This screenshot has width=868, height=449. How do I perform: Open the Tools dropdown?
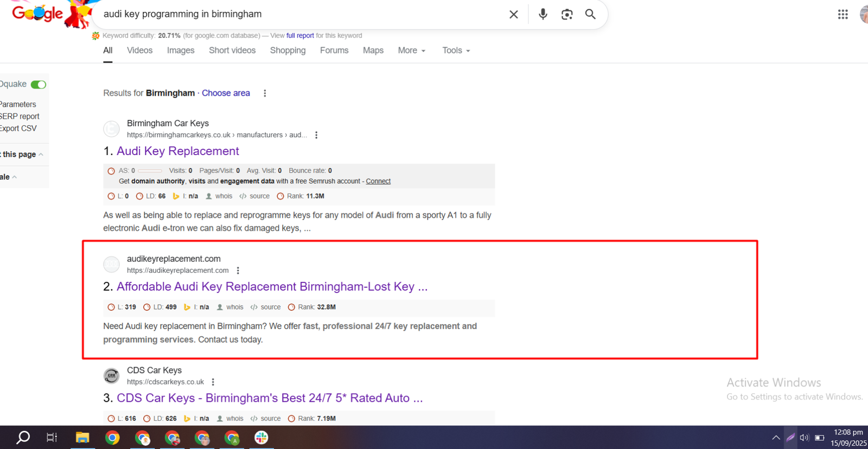(x=456, y=50)
